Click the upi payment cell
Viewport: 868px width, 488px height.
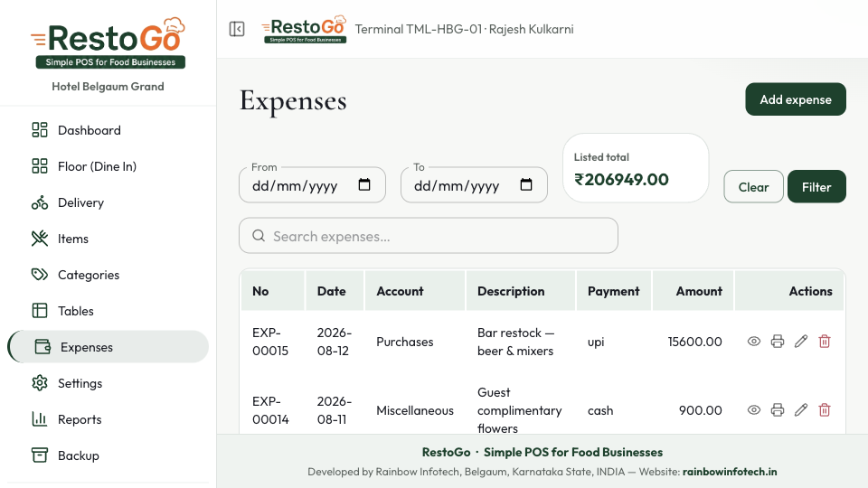[x=596, y=342]
